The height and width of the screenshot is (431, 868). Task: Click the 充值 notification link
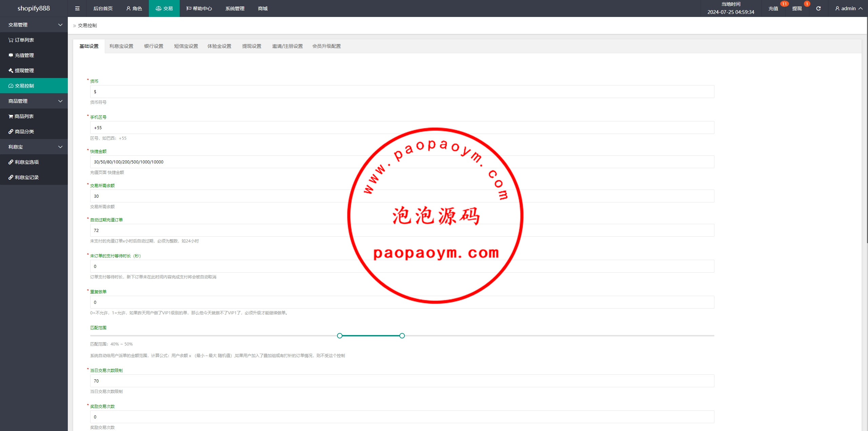pos(773,8)
